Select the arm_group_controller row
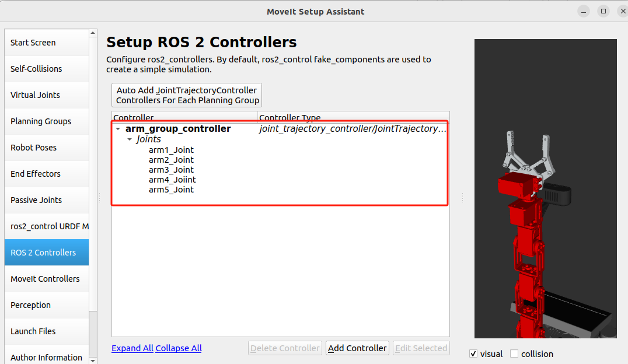628x364 pixels. (280, 128)
